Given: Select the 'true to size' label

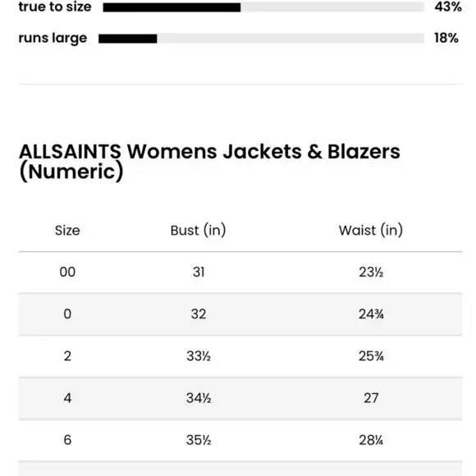Looking at the screenshot, I should point(55,7).
